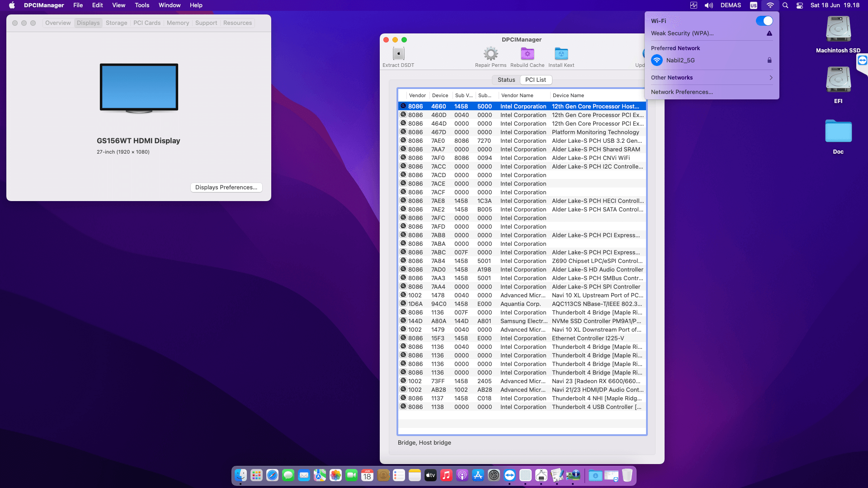
Task: Select the Alder Lake-S HD Audio Controller row
Action: 522,270
